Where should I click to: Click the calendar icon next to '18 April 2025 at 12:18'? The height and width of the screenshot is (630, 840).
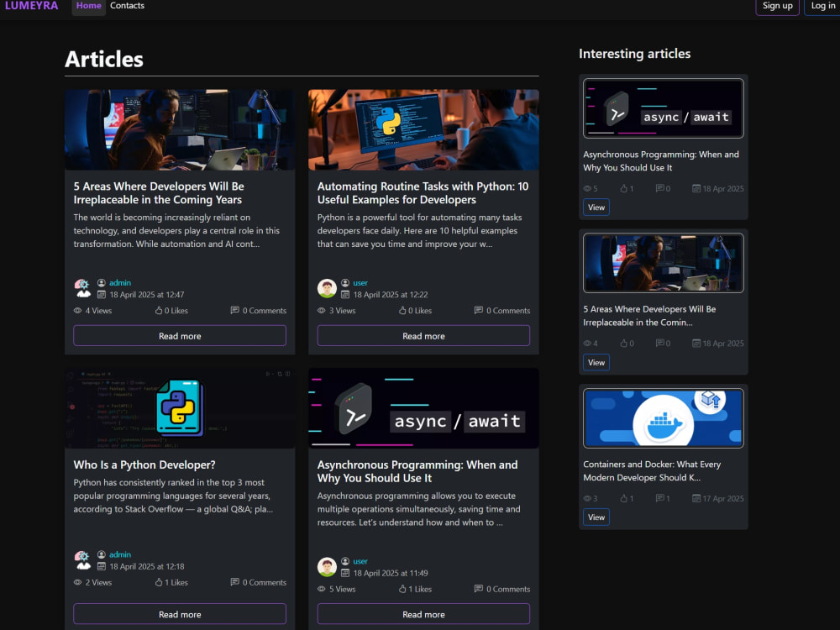click(102, 567)
